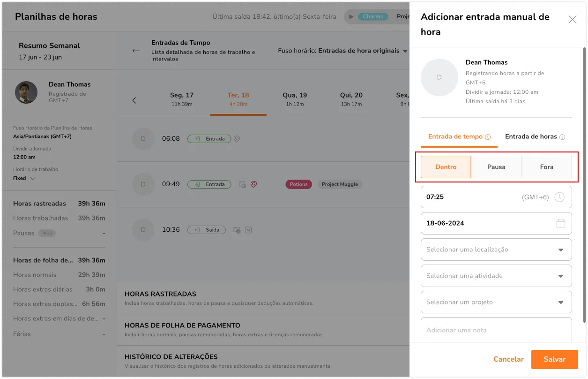Select the Dentro entry type

446,167
